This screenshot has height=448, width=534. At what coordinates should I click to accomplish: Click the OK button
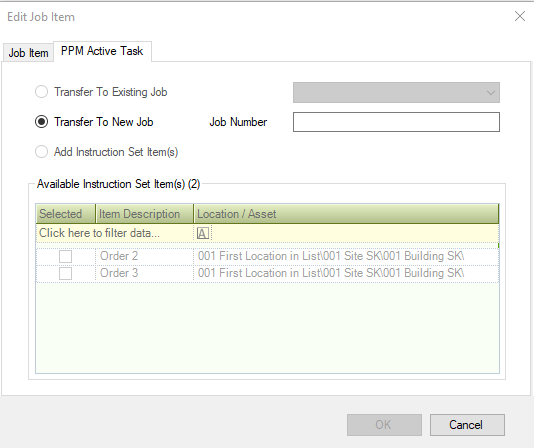coord(384,425)
